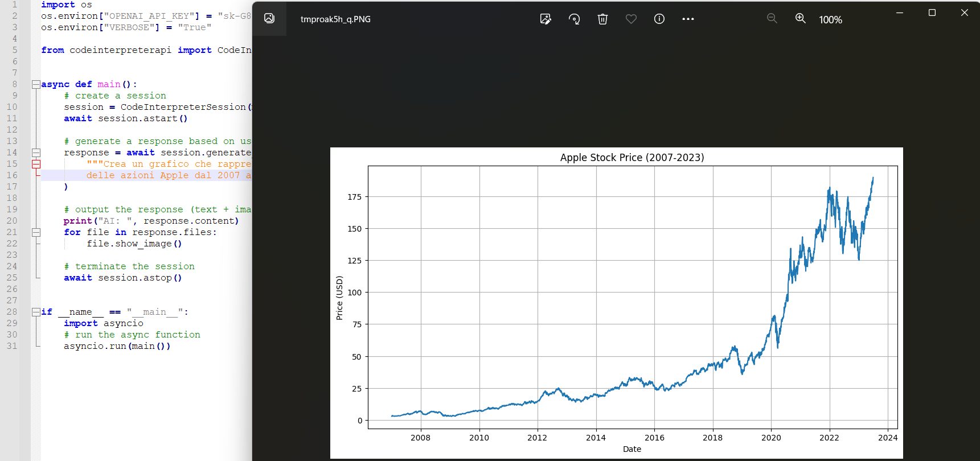Open the file info icon

point(659,19)
